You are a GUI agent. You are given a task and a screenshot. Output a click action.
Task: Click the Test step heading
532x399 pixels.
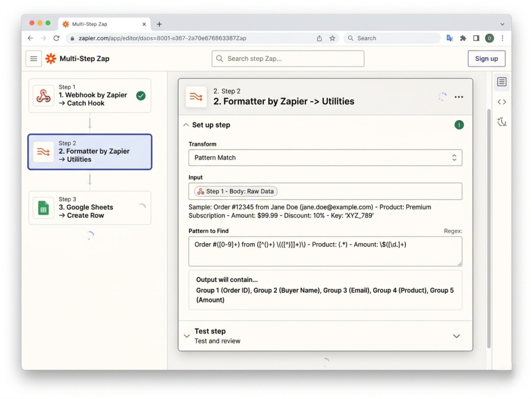click(x=210, y=331)
